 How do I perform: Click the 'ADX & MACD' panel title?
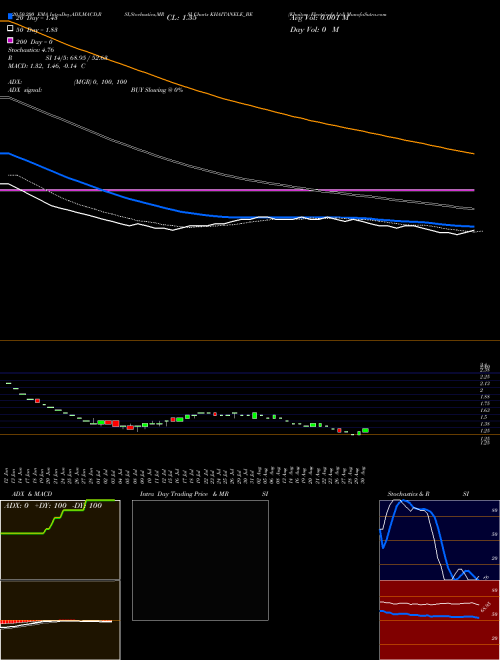32,494
